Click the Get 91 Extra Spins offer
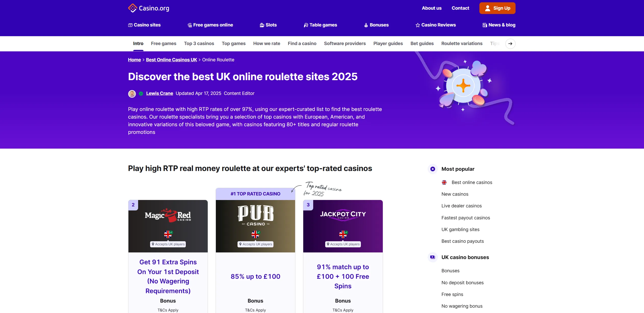 (168, 276)
